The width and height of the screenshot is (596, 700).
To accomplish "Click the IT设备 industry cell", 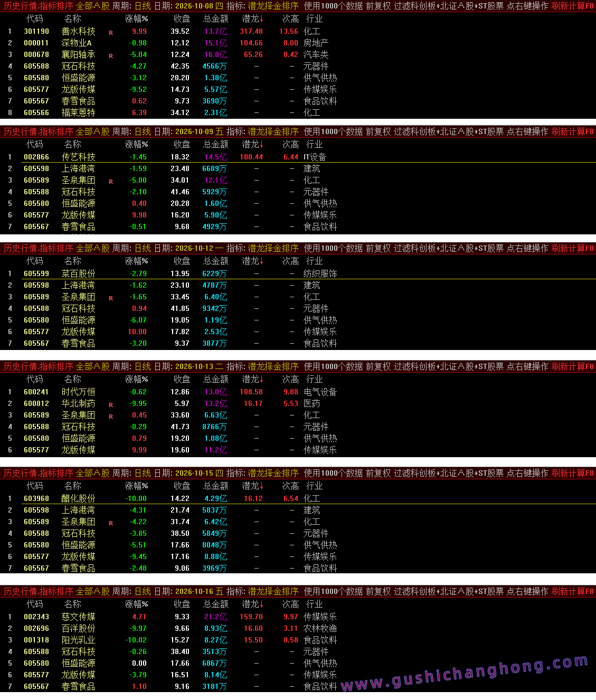I will click(x=315, y=157).
